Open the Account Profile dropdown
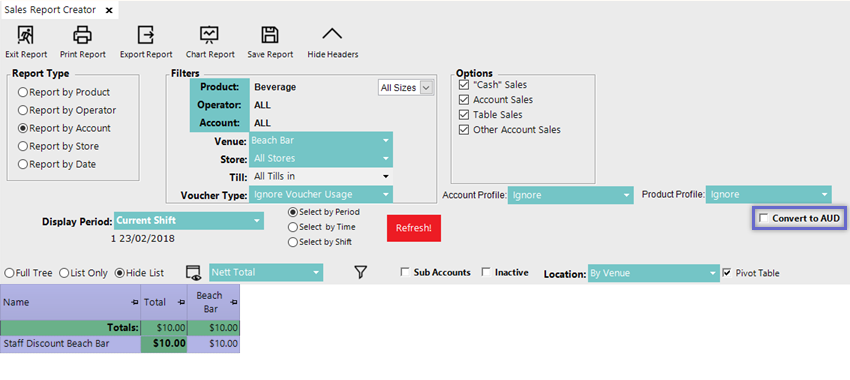 coord(571,195)
